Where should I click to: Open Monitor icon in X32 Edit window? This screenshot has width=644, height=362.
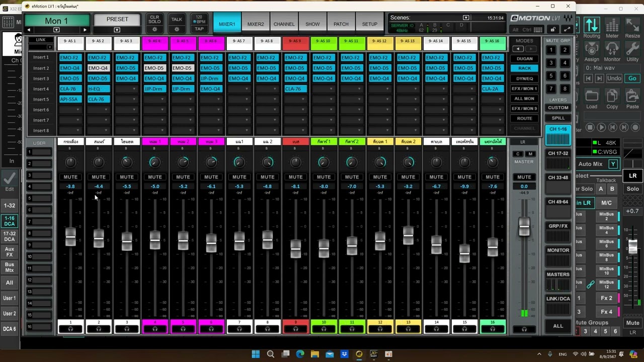(x=612, y=52)
